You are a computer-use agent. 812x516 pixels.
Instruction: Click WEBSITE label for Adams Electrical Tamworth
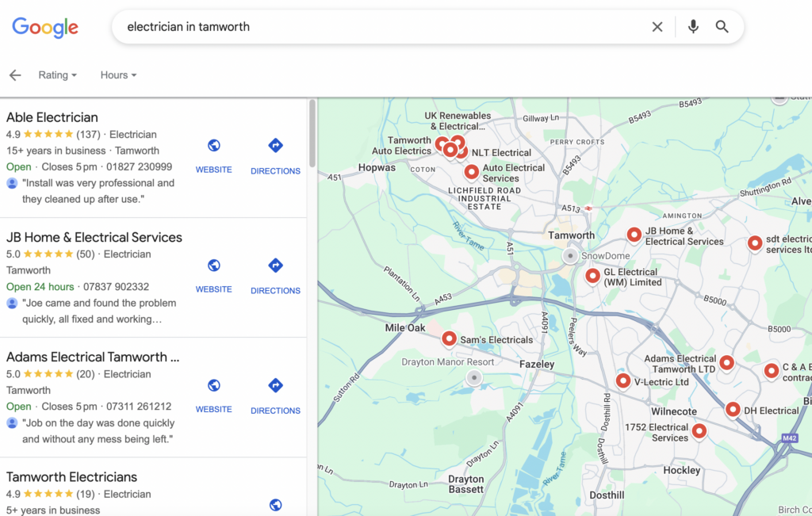coord(214,409)
